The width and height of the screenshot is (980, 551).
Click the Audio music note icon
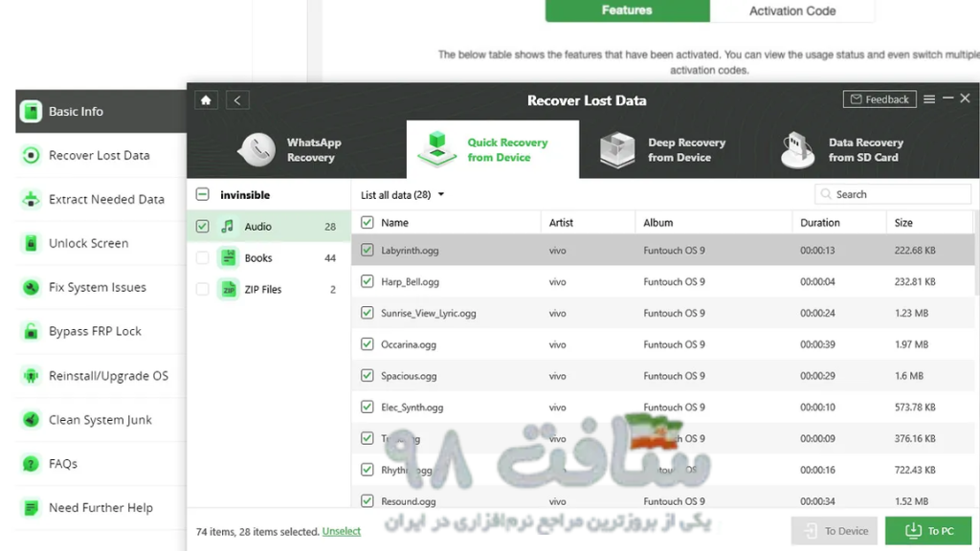tap(228, 226)
